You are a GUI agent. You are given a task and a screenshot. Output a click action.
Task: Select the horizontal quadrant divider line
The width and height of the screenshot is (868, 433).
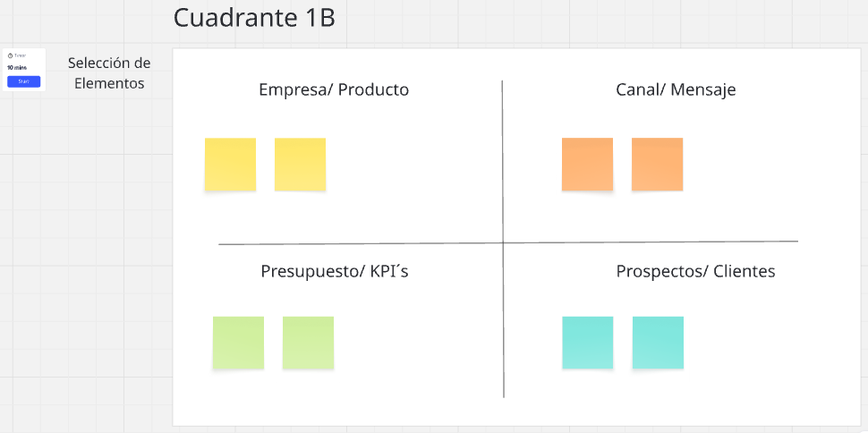point(358,243)
